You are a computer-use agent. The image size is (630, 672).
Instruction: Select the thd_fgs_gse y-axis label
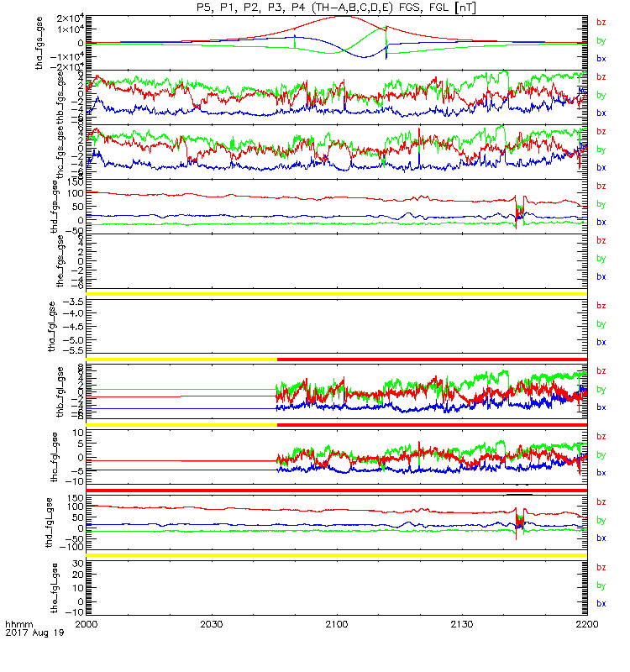(54, 207)
